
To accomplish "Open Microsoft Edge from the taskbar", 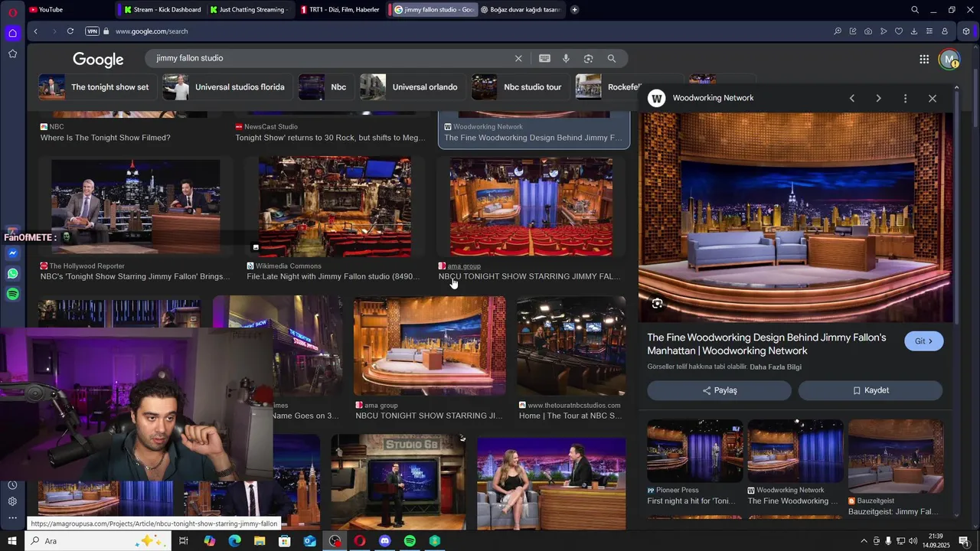I will (x=234, y=541).
